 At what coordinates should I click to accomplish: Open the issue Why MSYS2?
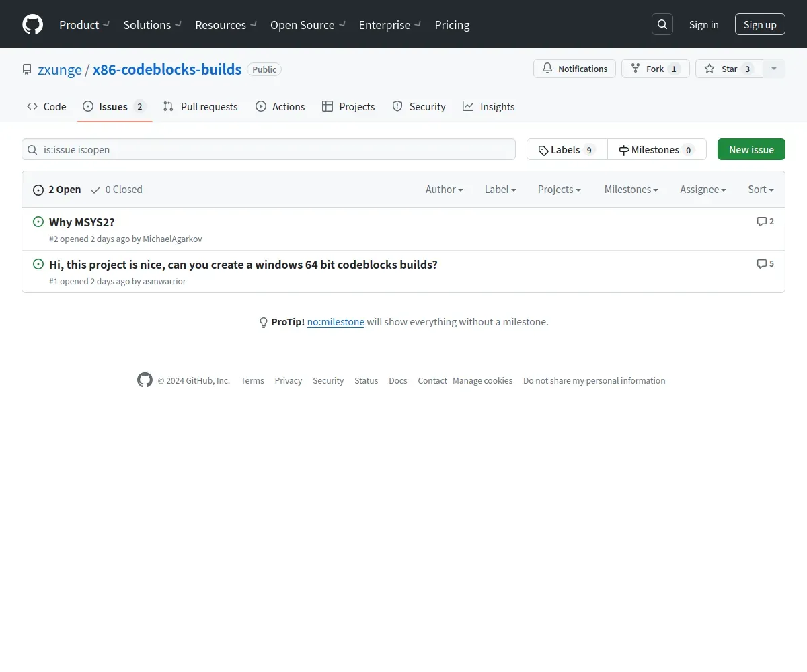pos(82,222)
